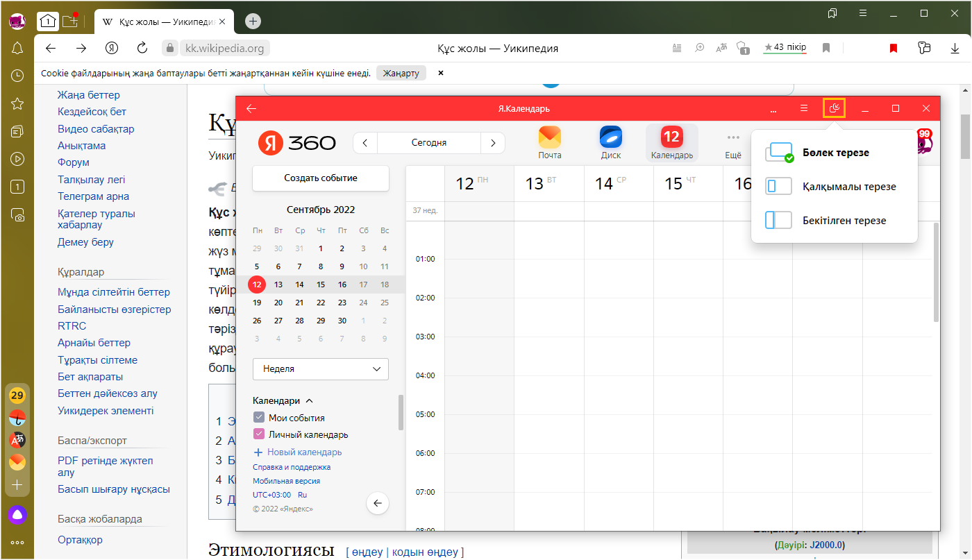The image size is (972, 560).
Task: Launch Alice voice assistant
Action: coord(17,515)
